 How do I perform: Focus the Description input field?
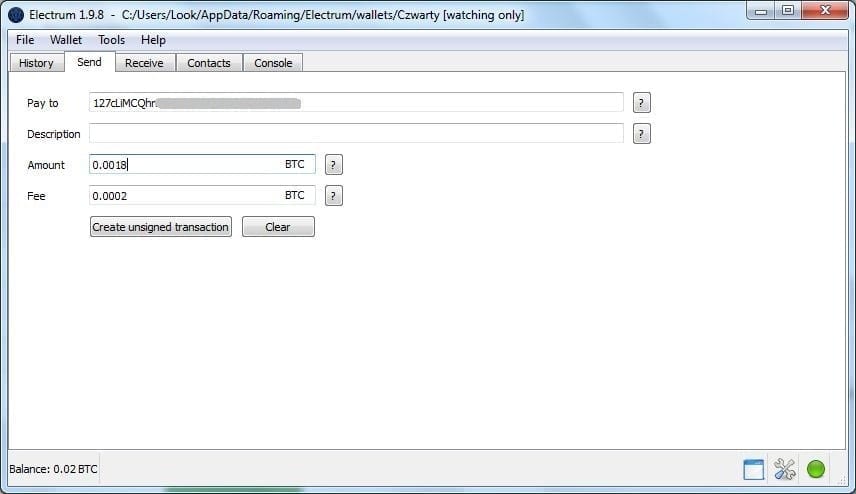[356, 133]
